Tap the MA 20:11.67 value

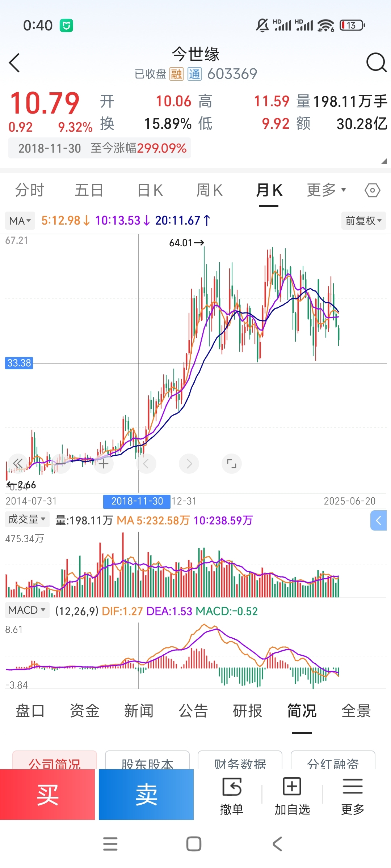[182, 221]
